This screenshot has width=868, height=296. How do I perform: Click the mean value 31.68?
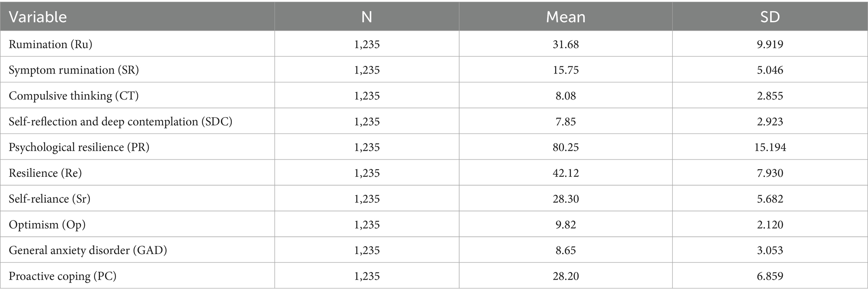(566, 44)
